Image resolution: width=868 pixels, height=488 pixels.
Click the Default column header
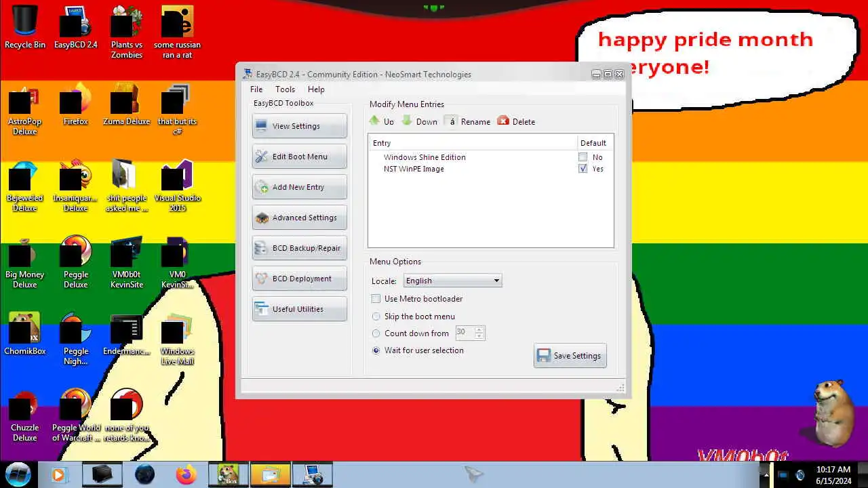595,143
